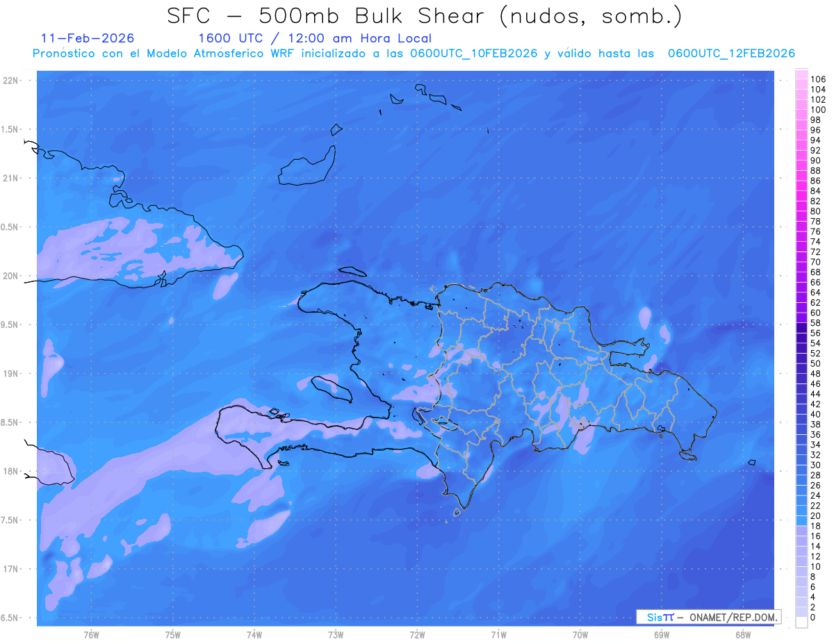Screen dimensions: 834x644
Task: Click the '70W' longitude label
Action: point(580,634)
